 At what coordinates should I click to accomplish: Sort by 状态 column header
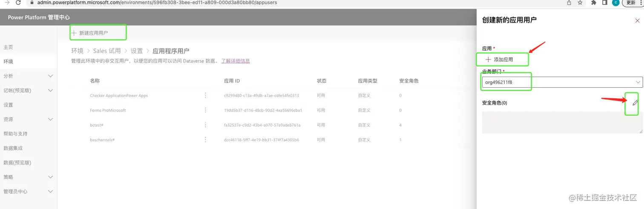click(322, 81)
